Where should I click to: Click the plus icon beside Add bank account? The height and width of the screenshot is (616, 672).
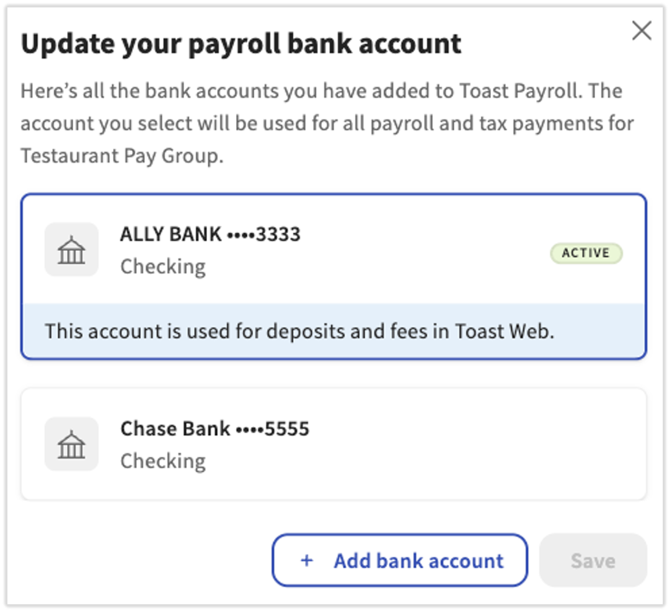click(307, 560)
